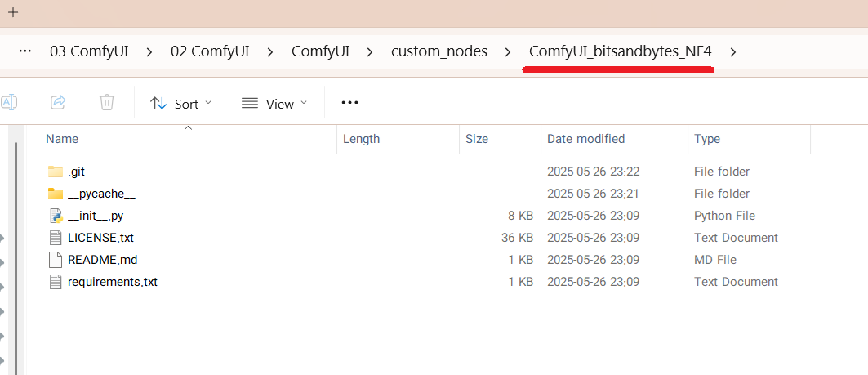Add a new tab
This screenshot has width=868, height=375.
pos(13,12)
